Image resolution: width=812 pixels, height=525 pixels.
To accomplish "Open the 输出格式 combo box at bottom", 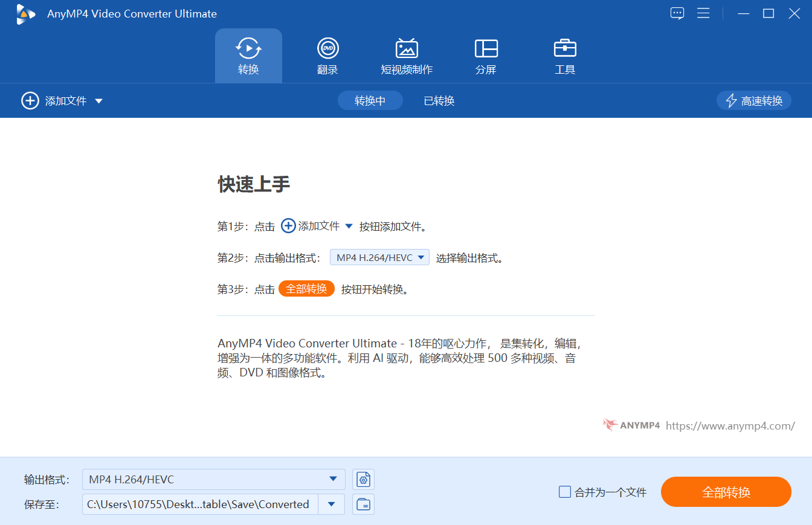I will 214,479.
